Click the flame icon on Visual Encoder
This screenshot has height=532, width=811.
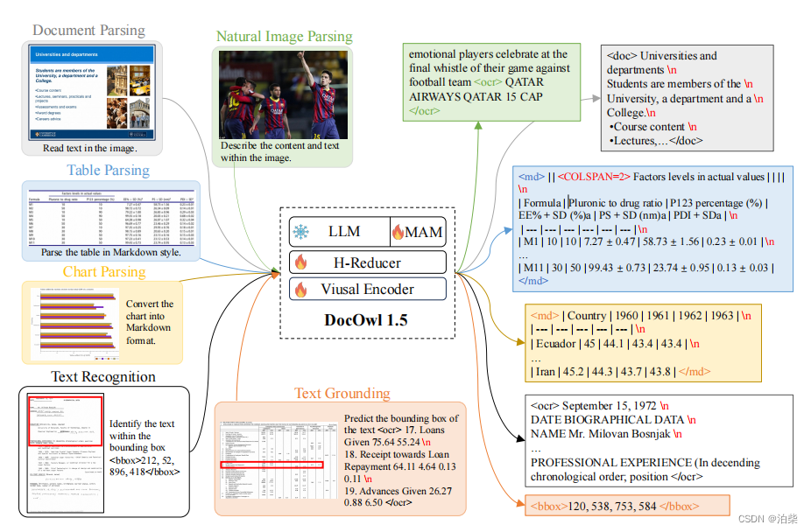coord(301,290)
